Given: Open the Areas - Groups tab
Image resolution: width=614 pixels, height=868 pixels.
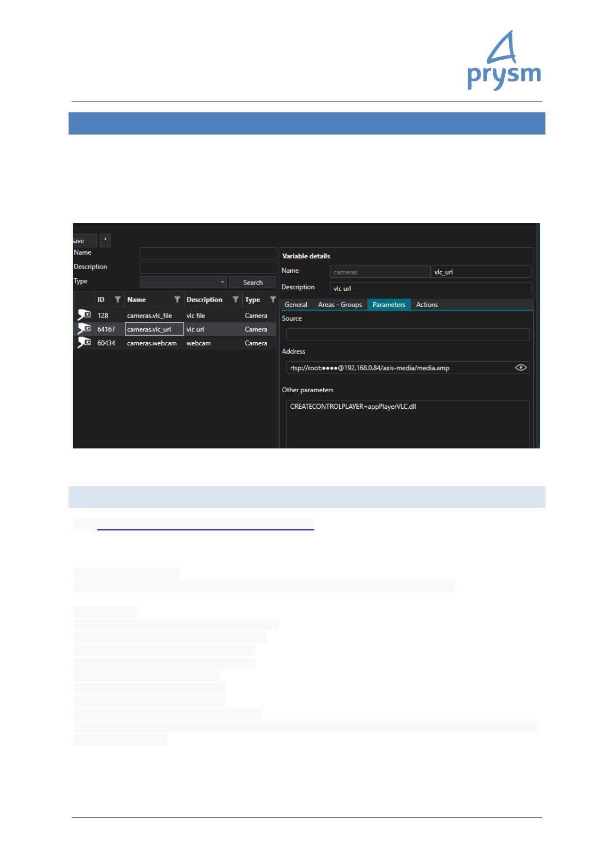Looking at the screenshot, I should coord(340,305).
